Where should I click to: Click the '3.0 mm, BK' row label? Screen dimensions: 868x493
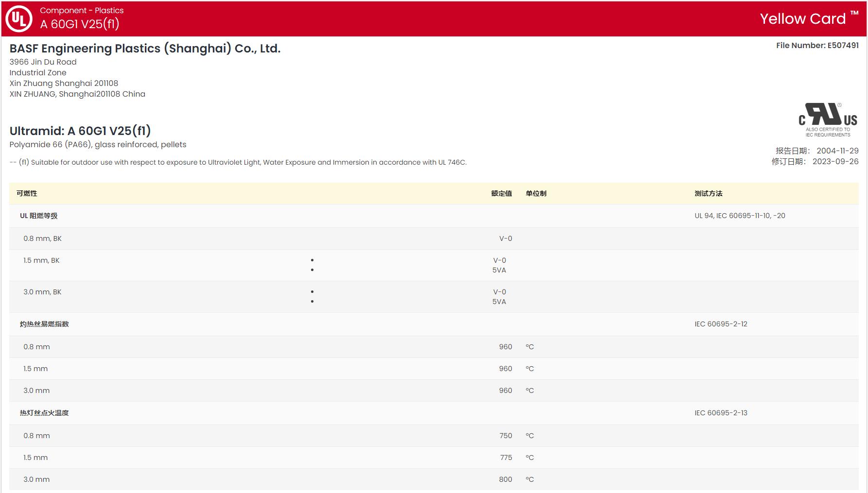42,292
